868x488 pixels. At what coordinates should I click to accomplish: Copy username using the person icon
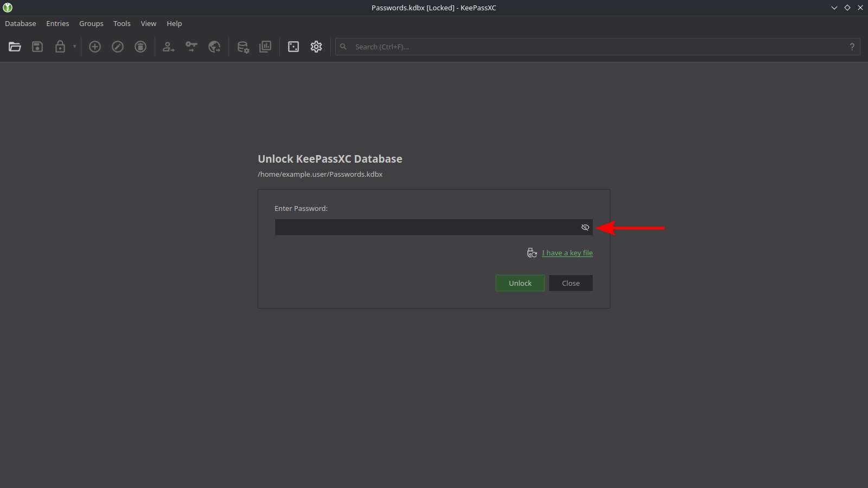coord(169,47)
